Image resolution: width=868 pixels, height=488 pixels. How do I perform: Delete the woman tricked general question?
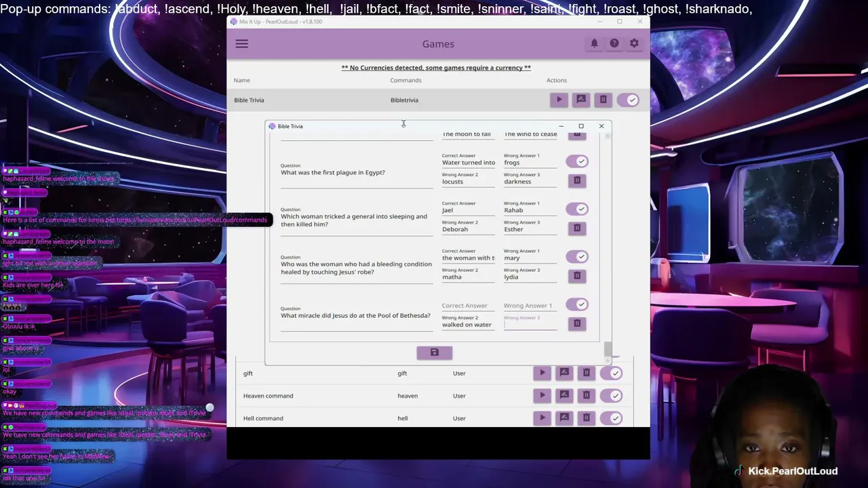(577, 228)
